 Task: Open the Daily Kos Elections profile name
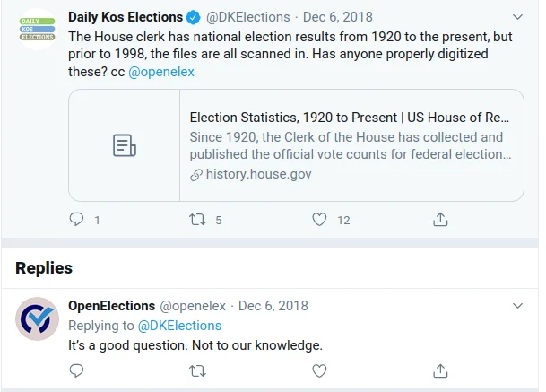click(x=126, y=17)
